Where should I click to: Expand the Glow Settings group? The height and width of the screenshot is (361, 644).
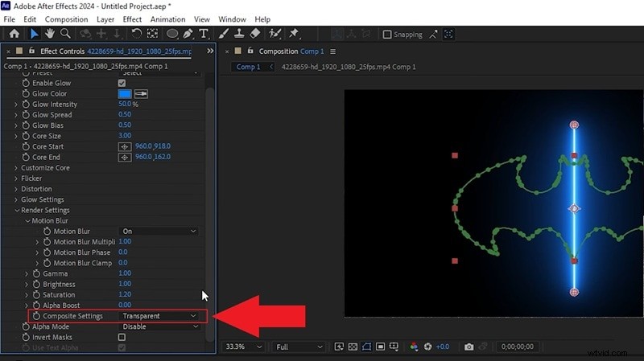pyautogui.click(x=16, y=199)
